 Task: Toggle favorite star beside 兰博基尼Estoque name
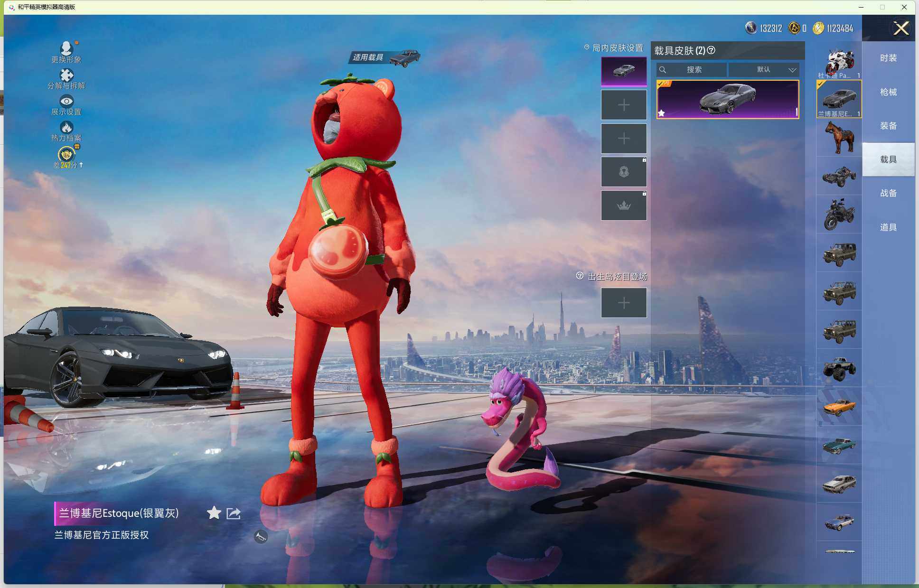pyautogui.click(x=214, y=513)
